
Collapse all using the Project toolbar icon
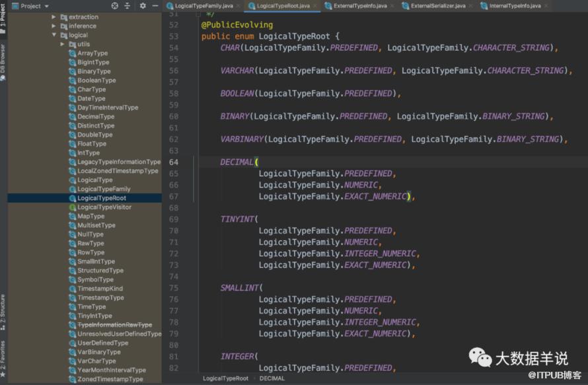(127, 6)
